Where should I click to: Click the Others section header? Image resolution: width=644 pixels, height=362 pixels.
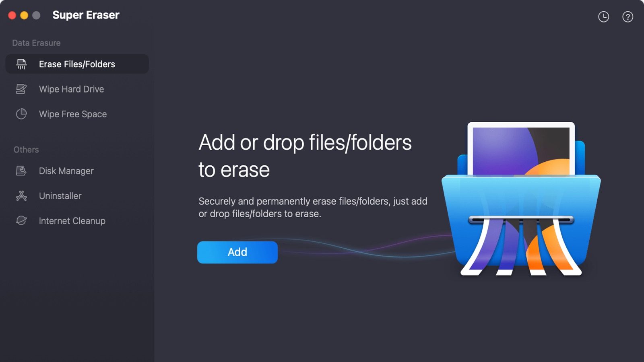pyautogui.click(x=26, y=150)
